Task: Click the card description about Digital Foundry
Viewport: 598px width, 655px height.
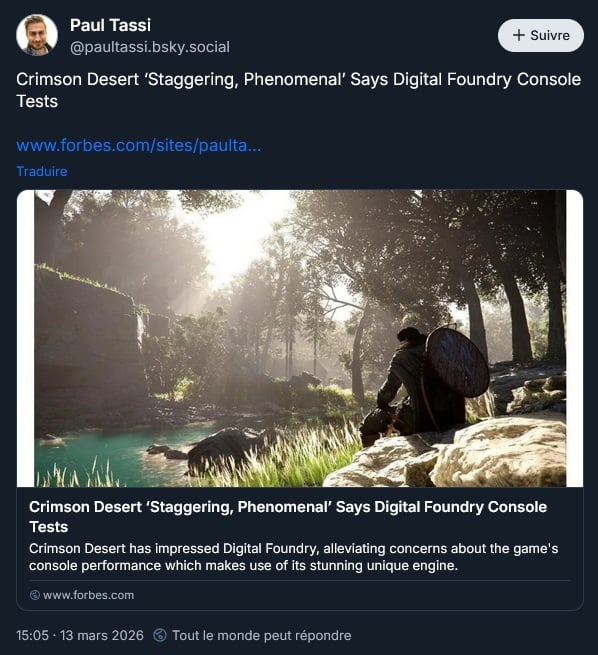Action: coord(294,557)
